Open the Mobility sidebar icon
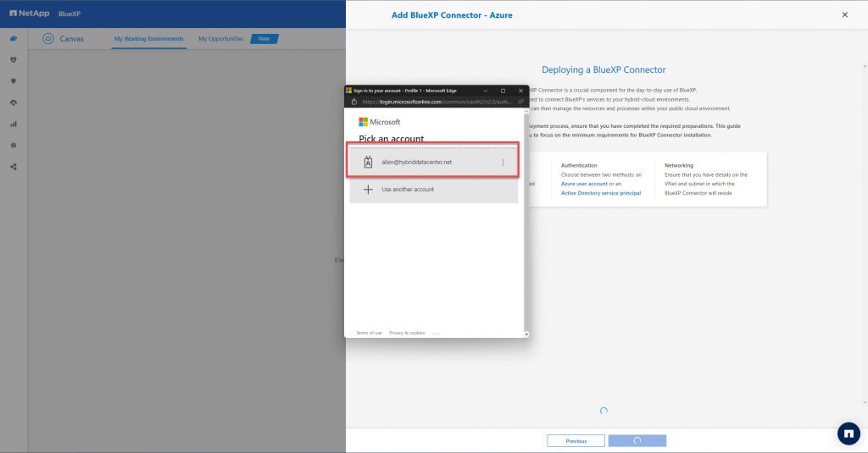This screenshot has height=453, width=868. click(x=14, y=102)
